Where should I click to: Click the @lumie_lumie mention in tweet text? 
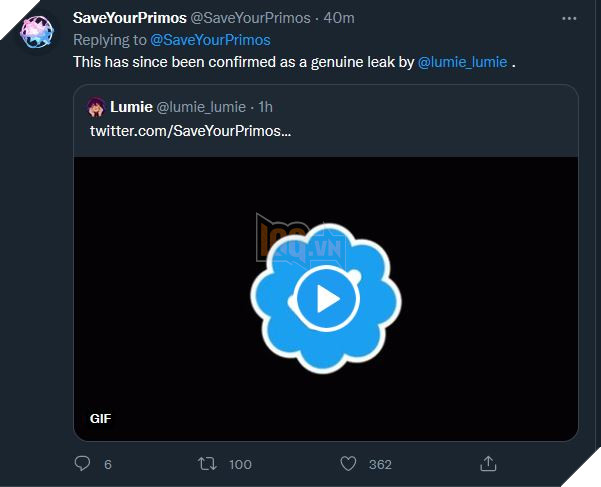click(464, 62)
